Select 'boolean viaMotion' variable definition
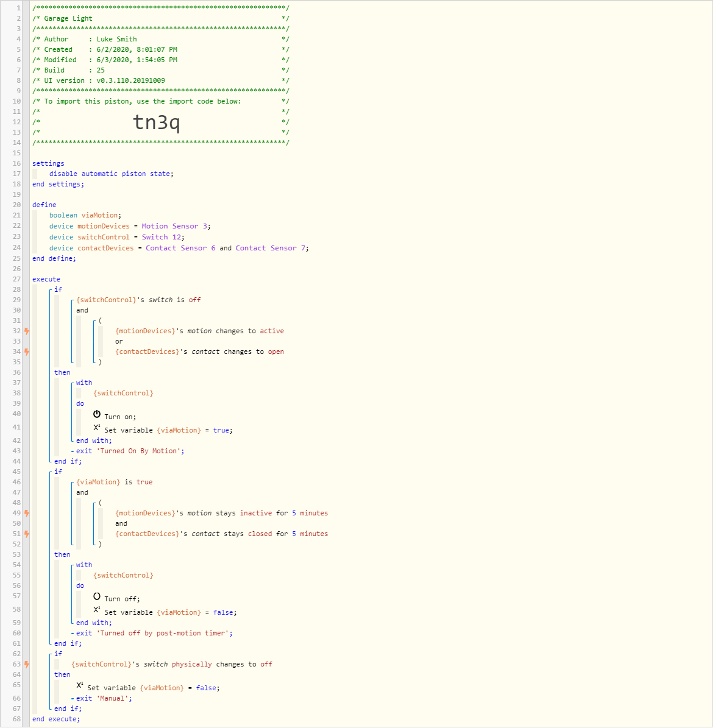Viewport: 718px width, 728px height. [x=85, y=216]
